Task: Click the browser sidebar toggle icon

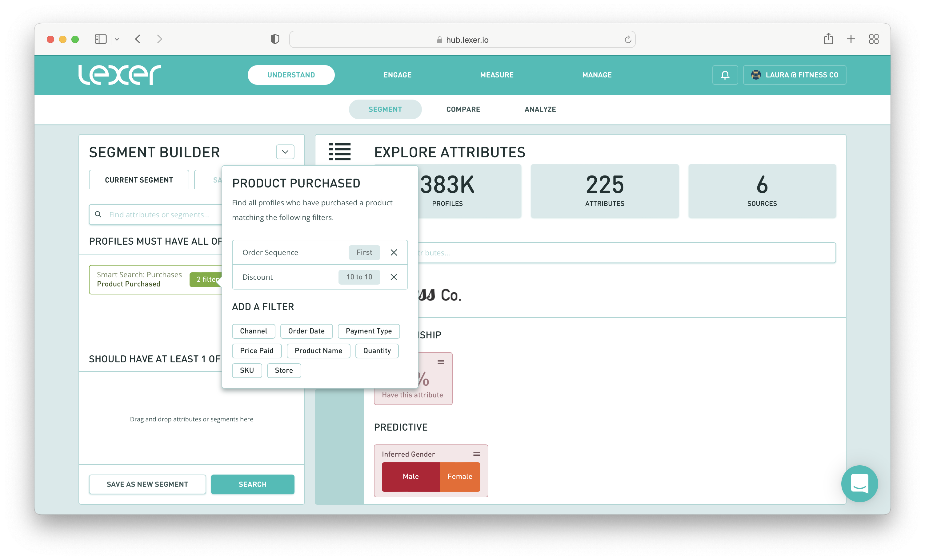Action: (101, 39)
